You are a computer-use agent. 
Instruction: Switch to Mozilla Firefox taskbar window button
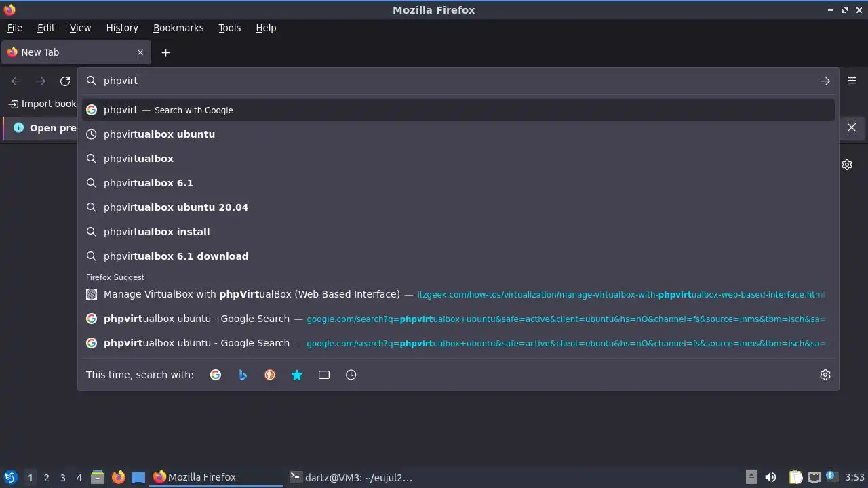[216, 477]
